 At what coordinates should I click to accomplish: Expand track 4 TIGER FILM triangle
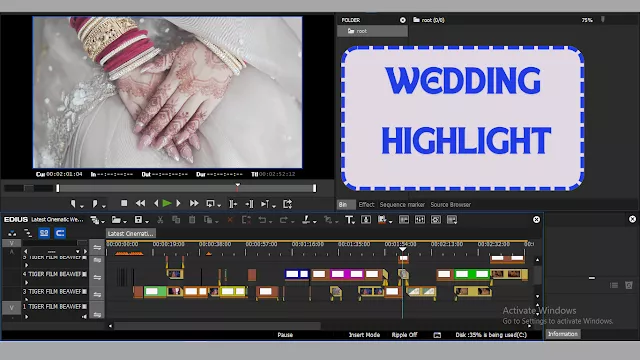pos(27,282)
